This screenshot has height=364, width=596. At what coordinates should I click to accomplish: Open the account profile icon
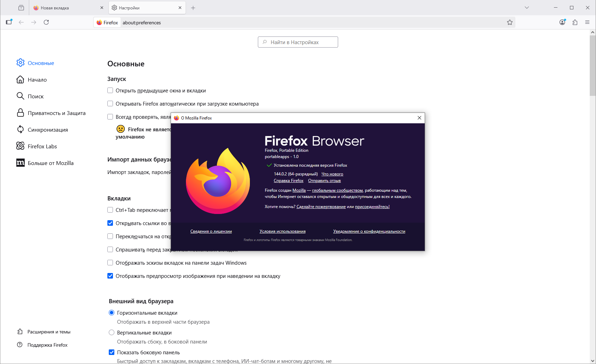coord(562,22)
